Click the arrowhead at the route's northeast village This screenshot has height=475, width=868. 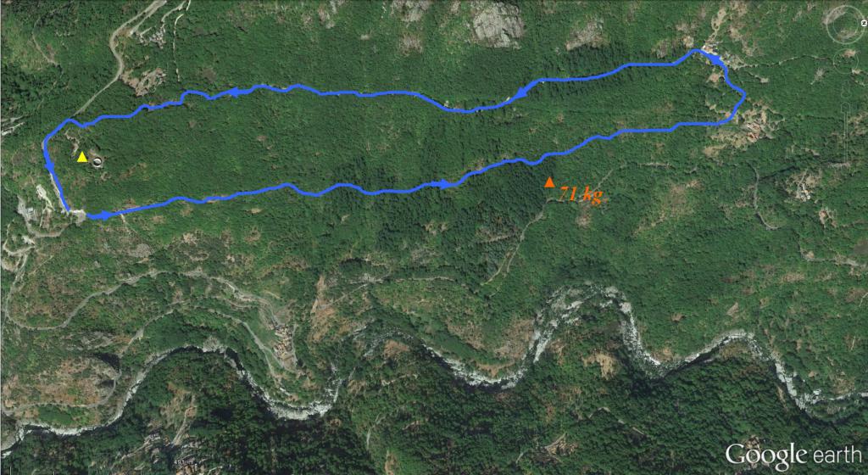(715, 59)
